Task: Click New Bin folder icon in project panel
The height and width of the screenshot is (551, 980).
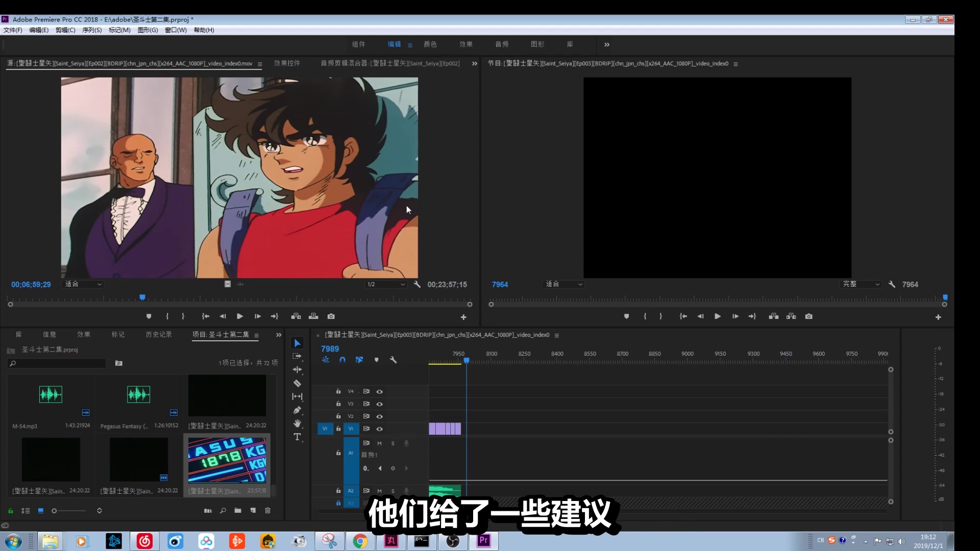Action: click(x=238, y=510)
